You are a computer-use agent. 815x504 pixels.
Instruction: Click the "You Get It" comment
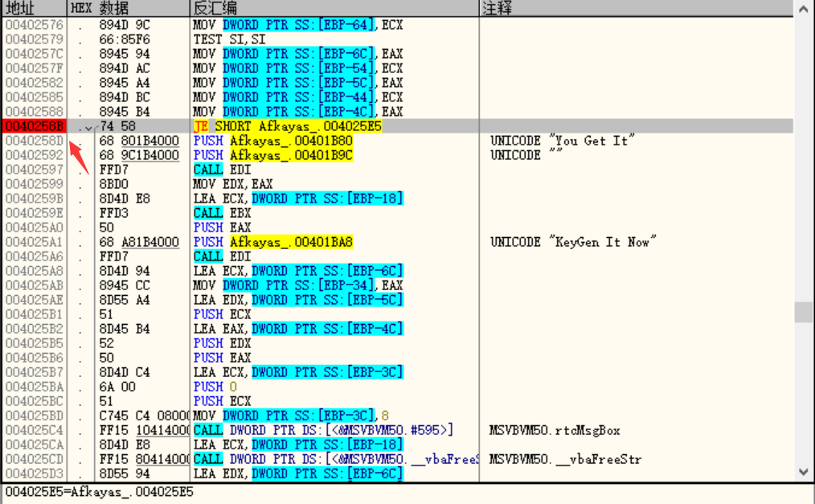pos(563,141)
